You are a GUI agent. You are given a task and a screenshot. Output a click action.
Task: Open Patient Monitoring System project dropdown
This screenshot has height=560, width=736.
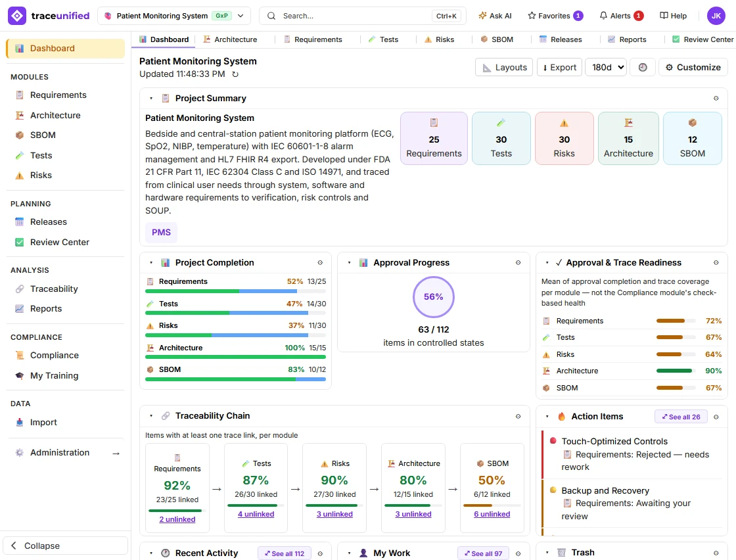pyautogui.click(x=173, y=16)
